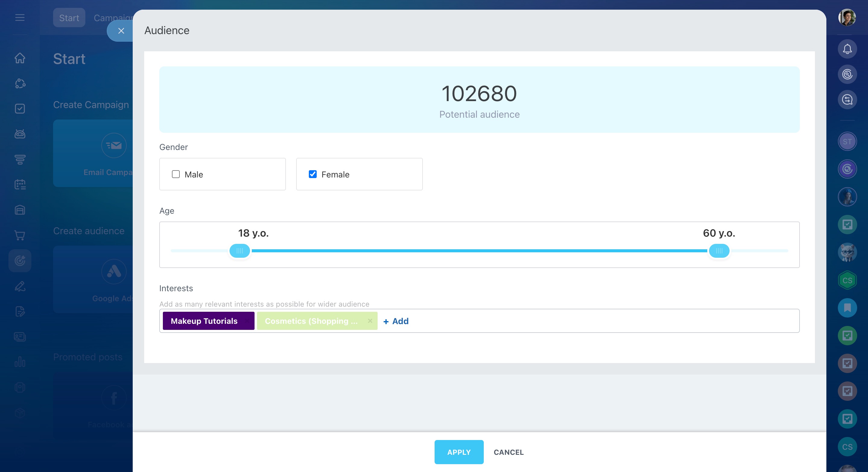This screenshot has width=868, height=472.
Task: Click the 18 y.o. minimum age handle
Action: pos(239,251)
